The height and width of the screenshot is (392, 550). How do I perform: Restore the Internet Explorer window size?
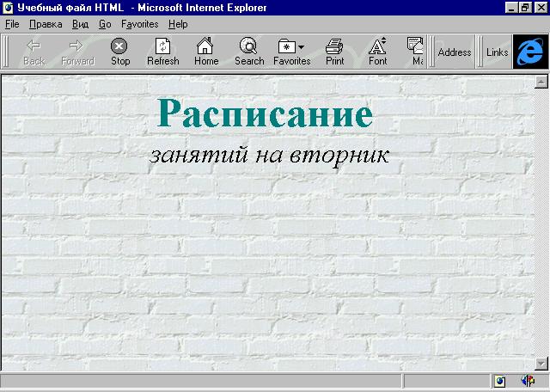click(x=525, y=8)
